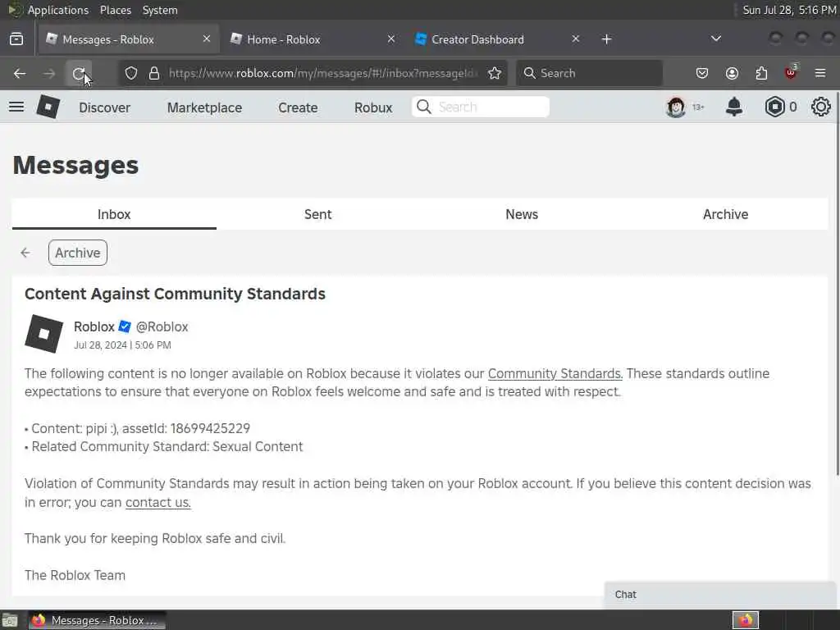Click the Roblox logo home icon

(48, 107)
